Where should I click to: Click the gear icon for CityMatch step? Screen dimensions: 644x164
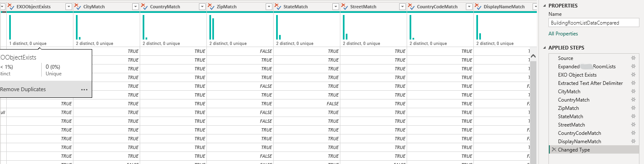633,92
